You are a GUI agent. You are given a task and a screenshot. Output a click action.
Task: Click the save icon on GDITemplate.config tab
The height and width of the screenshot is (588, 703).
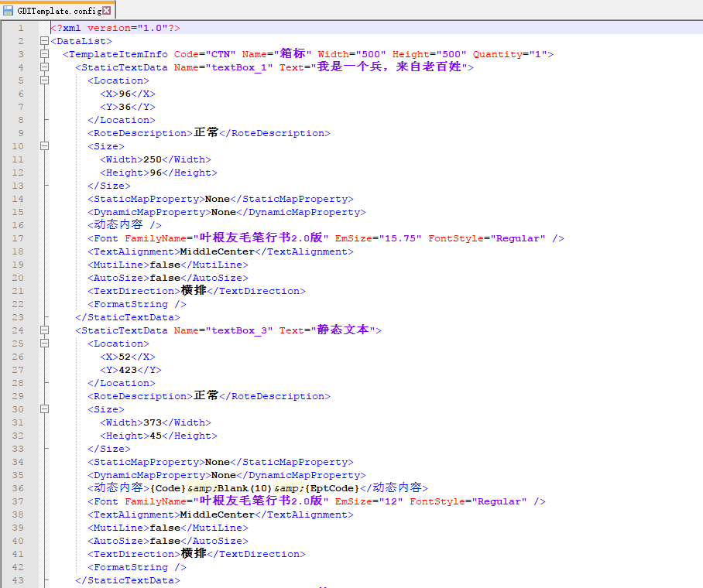pyautogui.click(x=9, y=10)
